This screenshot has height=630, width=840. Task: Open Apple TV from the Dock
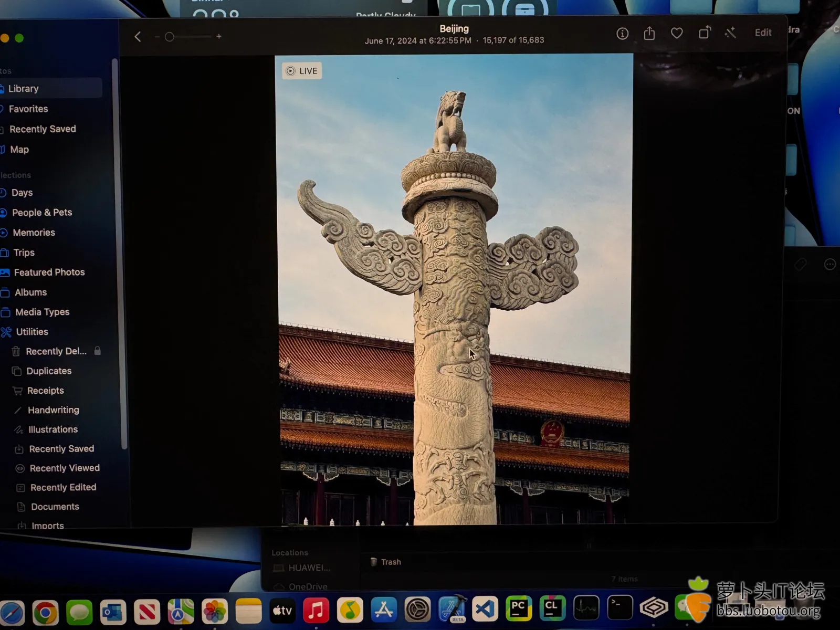[x=282, y=611]
